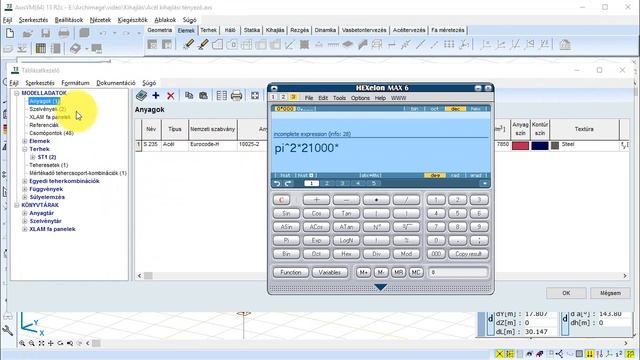Click the yellow X icon in status bar
640x360 pixels.
coord(500,354)
